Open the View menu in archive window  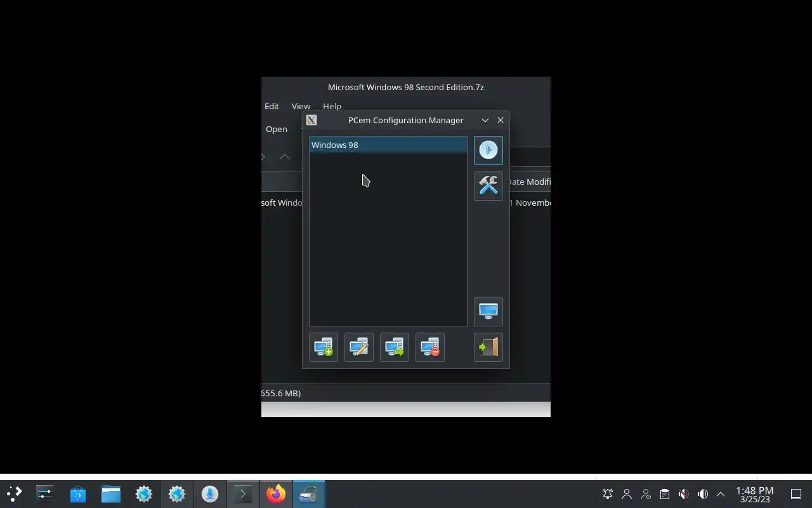[x=301, y=106]
